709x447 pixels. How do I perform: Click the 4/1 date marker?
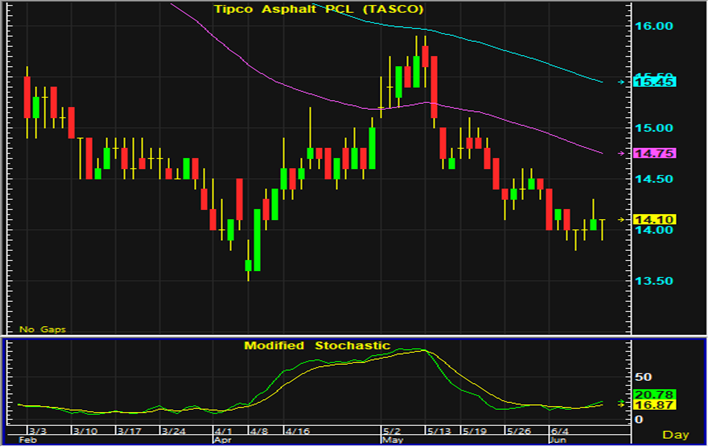tap(223, 431)
